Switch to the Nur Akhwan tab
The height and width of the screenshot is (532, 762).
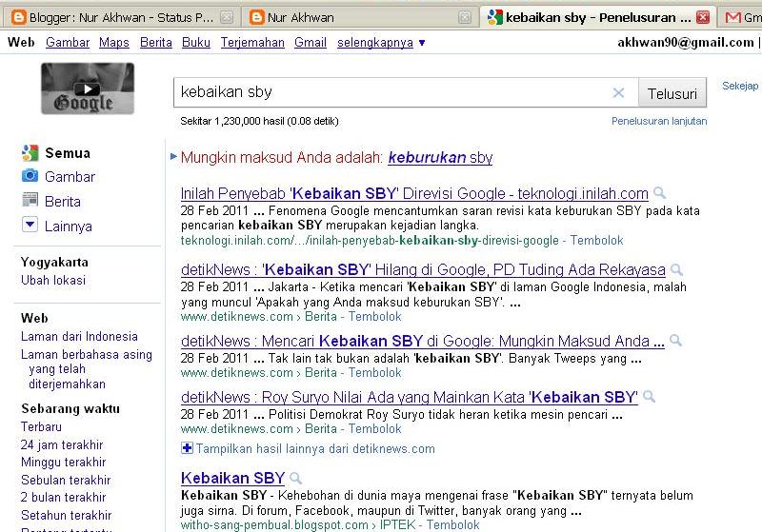pos(358,17)
